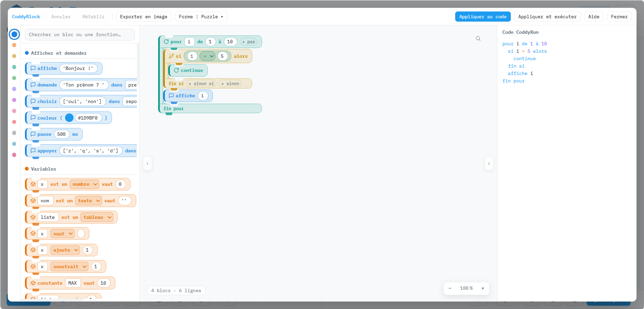Screen dimensions: 644x309
Task: Open the nombre type dropdown
Action: pos(84,184)
